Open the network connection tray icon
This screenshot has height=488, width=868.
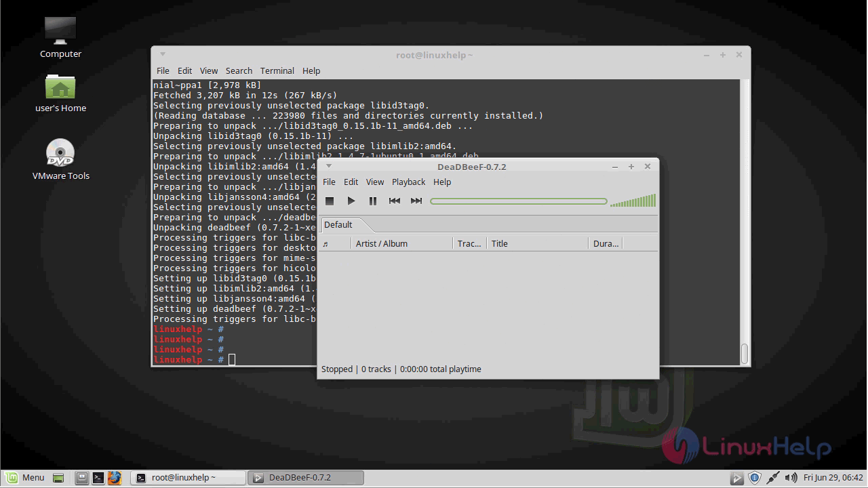(772, 478)
